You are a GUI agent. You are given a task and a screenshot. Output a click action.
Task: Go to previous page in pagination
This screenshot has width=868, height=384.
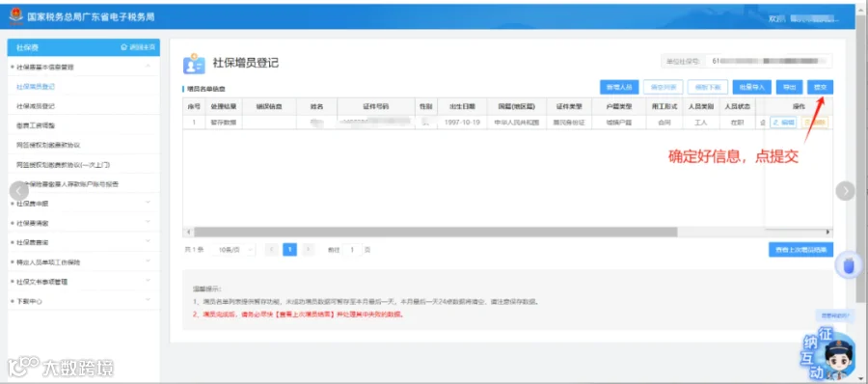tap(272, 250)
